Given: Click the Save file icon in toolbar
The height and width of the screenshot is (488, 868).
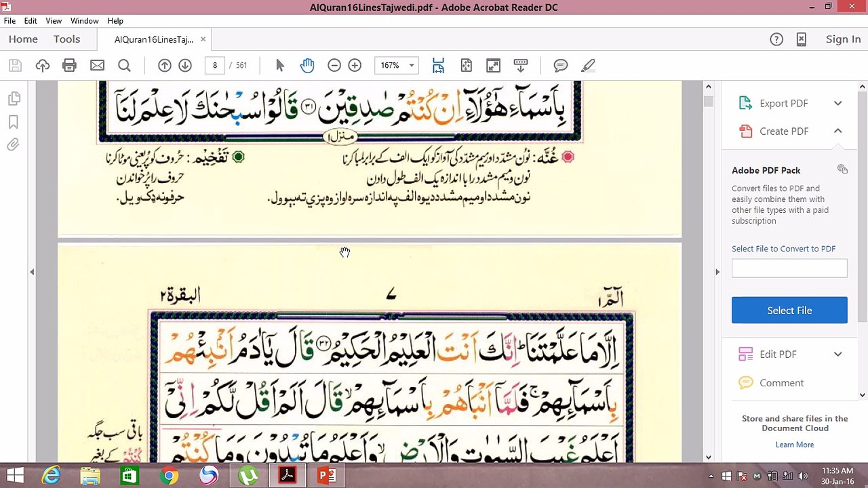Looking at the screenshot, I should (x=15, y=65).
